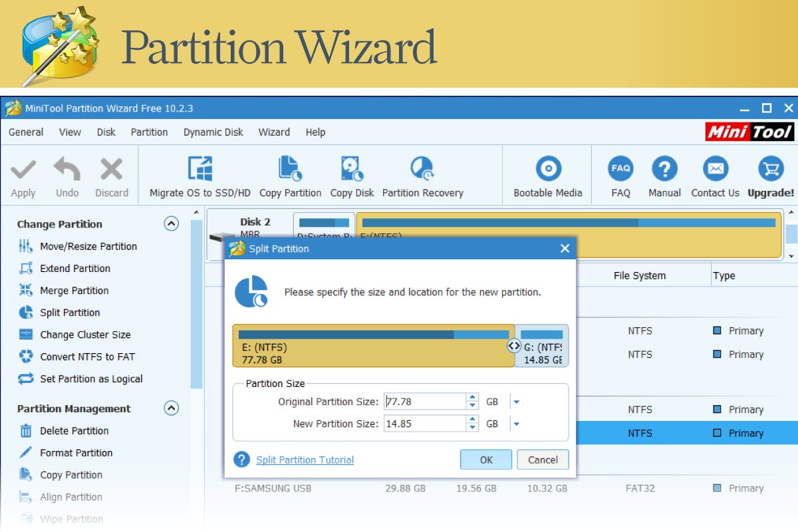This screenshot has width=798, height=532.
Task: Start Partition Recovery from toolbar
Action: click(422, 168)
